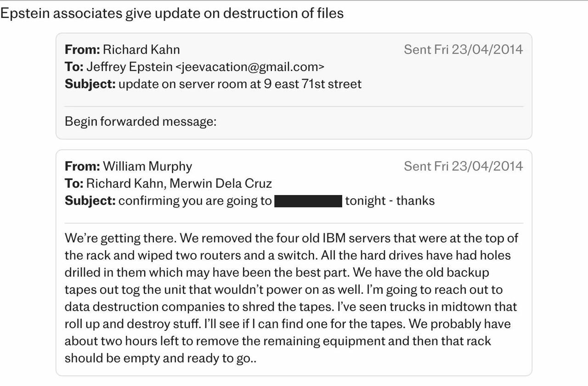Click the 'Begin forwarded message:' line
Screen dimensions: 588x386
pyautogui.click(x=140, y=122)
